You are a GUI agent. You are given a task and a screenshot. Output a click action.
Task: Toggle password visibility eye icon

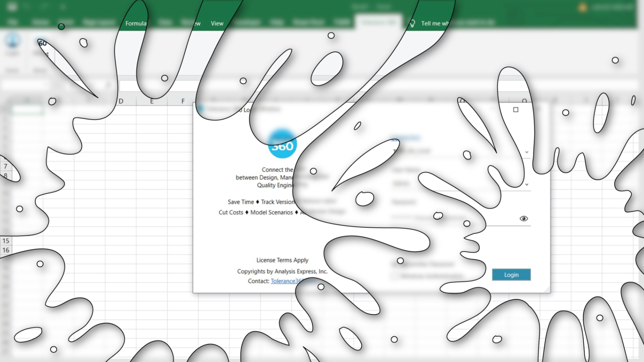click(x=524, y=219)
